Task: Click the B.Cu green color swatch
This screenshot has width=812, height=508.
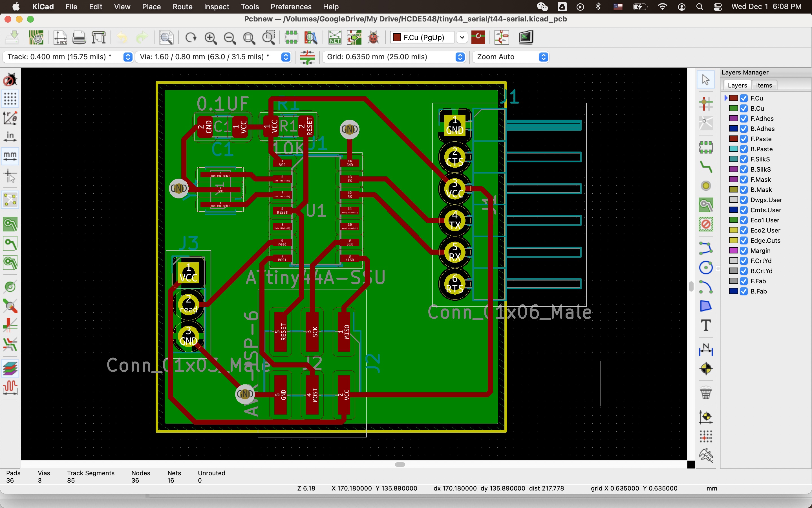Action: tap(734, 108)
